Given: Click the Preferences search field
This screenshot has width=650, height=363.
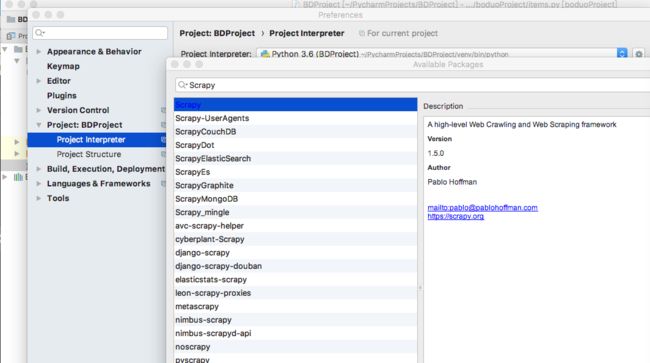Looking at the screenshot, I should [x=100, y=33].
